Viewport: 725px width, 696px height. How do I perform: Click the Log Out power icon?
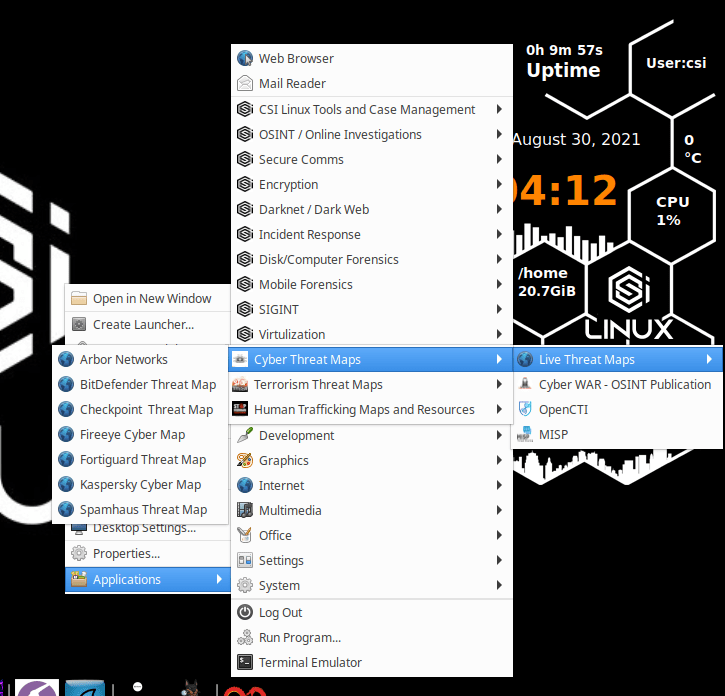245,612
